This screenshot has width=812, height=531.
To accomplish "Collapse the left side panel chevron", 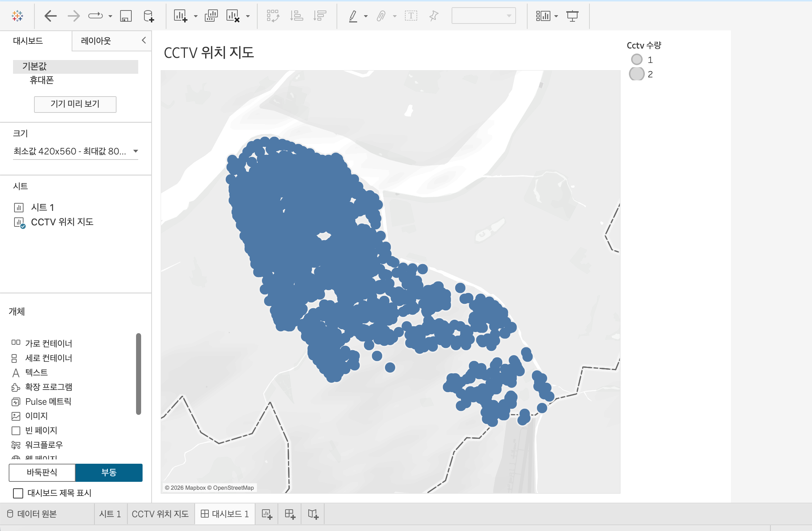I will click(x=144, y=40).
